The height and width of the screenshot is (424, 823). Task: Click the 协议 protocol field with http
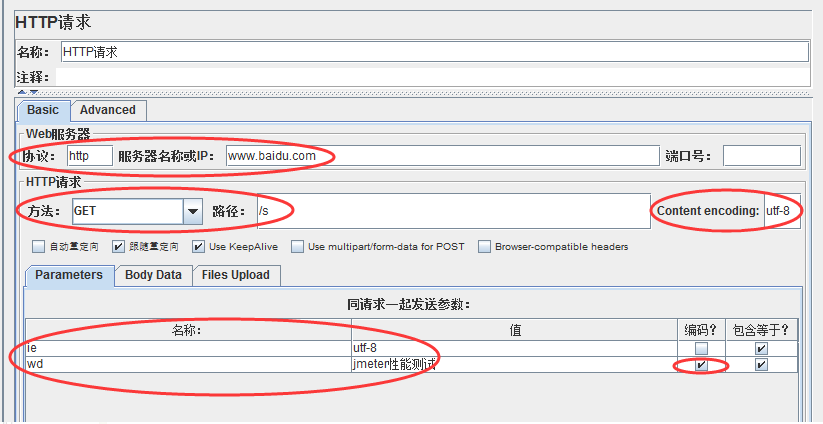tap(90, 156)
